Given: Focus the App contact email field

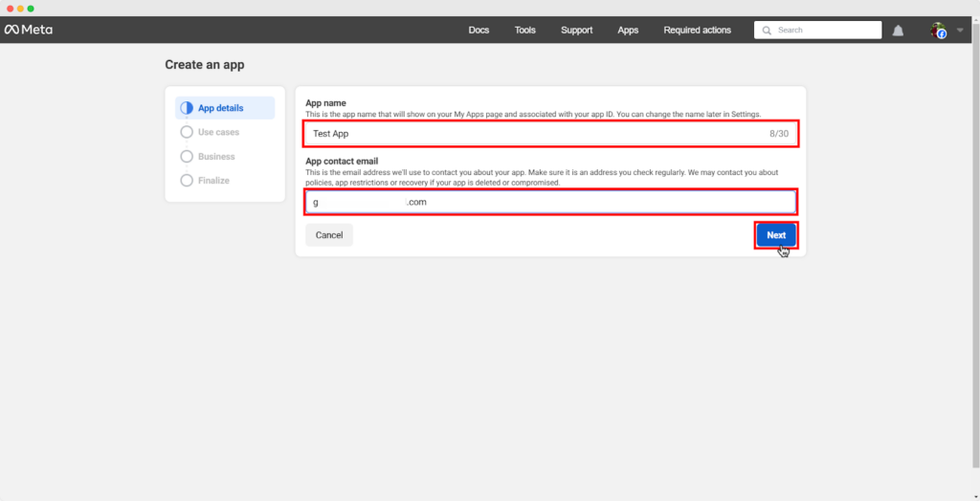Looking at the screenshot, I should click(550, 202).
